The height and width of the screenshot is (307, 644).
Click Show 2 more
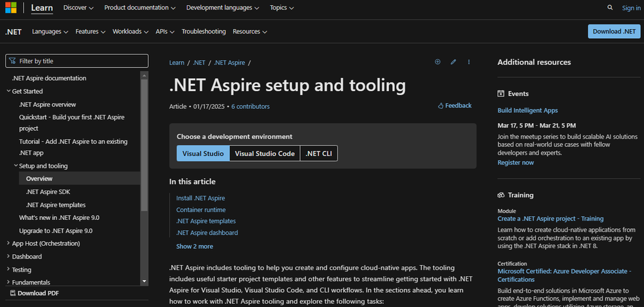(x=194, y=246)
